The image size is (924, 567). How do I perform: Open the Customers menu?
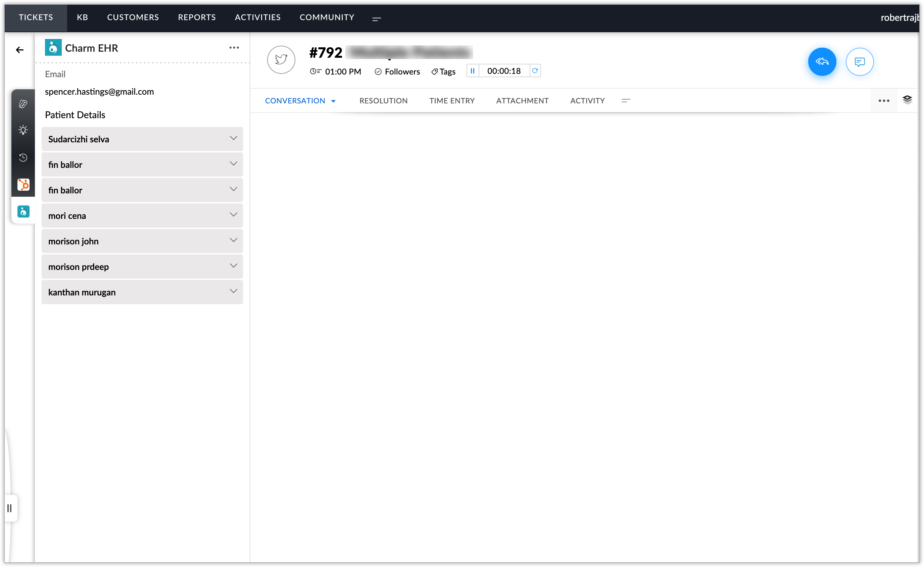133,17
